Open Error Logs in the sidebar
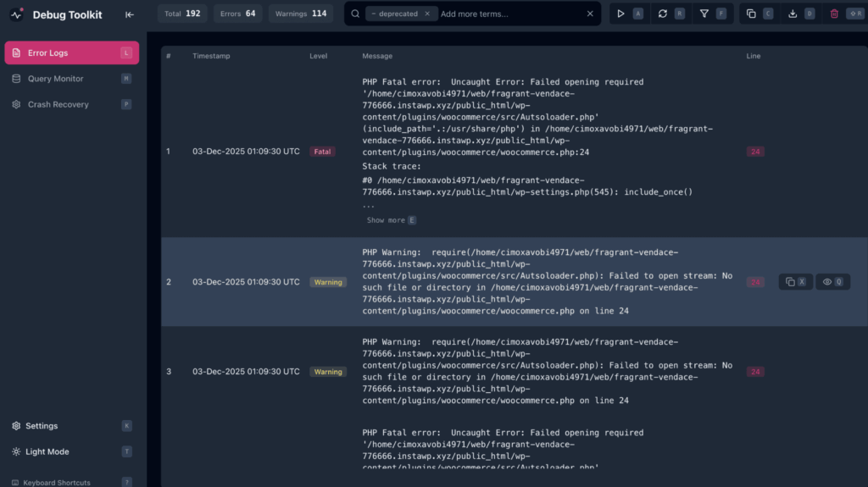The height and width of the screenshot is (487, 868). tap(72, 53)
